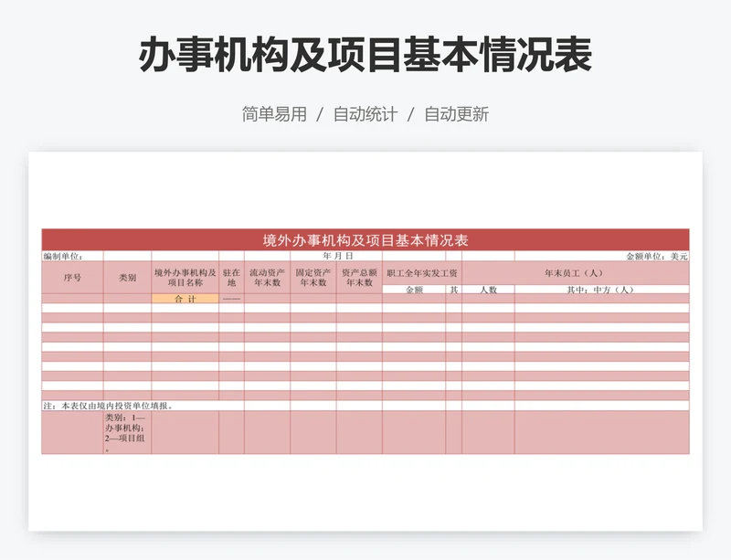This screenshot has height=560, width=731.
Task: Select the 类别 column header
Action: pos(127,278)
